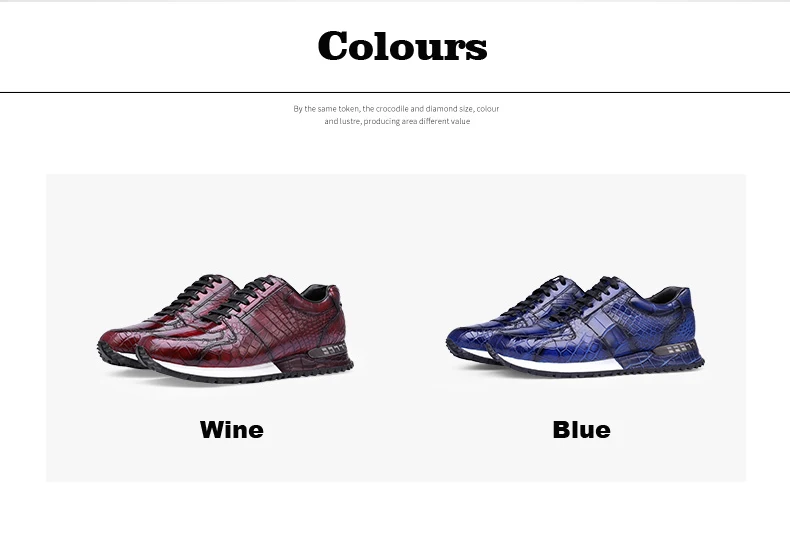The width and height of the screenshot is (790, 544).
Task: Click the horizontal divider line below Colours
Action: pyautogui.click(x=395, y=93)
